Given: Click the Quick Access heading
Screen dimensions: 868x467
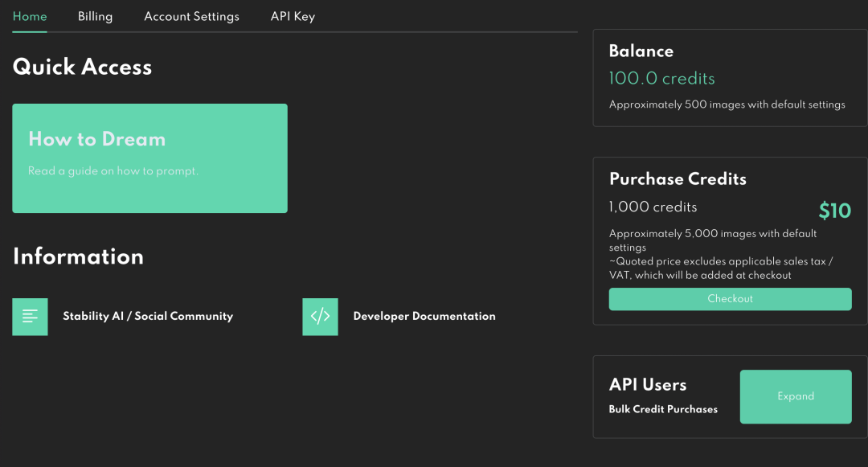Looking at the screenshot, I should pos(82,67).
